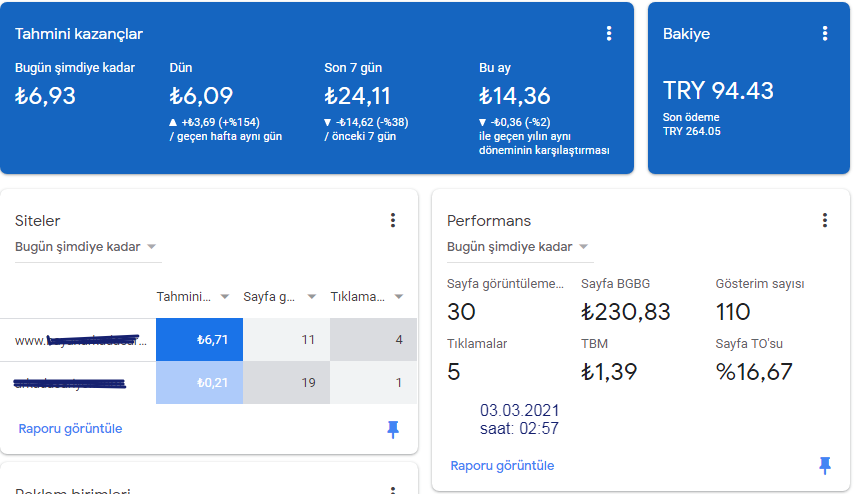This screenshot has height=494, width=856.
Task: Select the ₺6,71 earnings cell
Action: pyautogui.click(x=199, y=340)
